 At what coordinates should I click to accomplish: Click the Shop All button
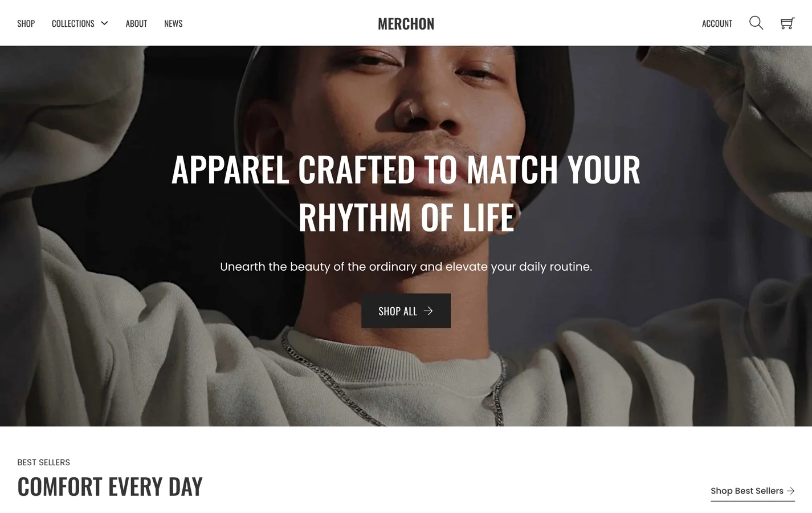406,311
